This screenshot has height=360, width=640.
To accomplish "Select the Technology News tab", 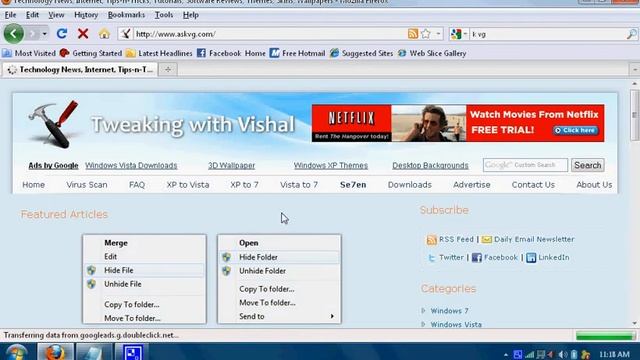I will point(80,70).
